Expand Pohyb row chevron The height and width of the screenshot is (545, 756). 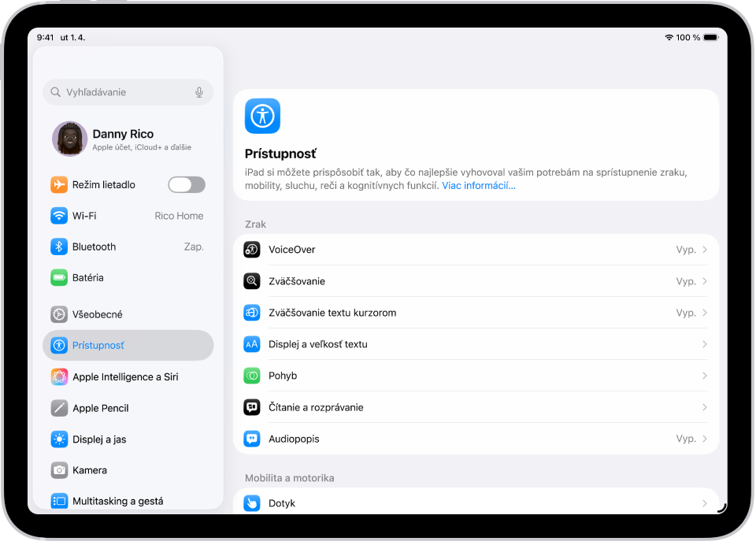click(704, 376)
